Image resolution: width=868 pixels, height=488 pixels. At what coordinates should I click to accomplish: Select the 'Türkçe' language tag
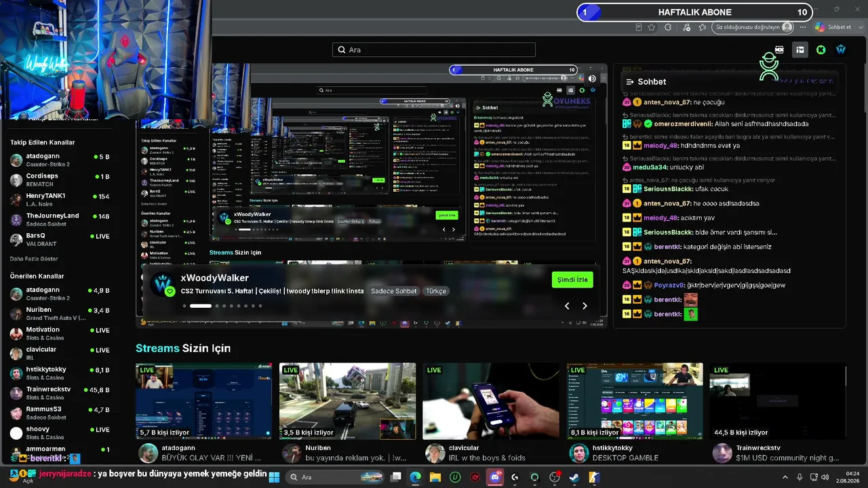[435, 291]
